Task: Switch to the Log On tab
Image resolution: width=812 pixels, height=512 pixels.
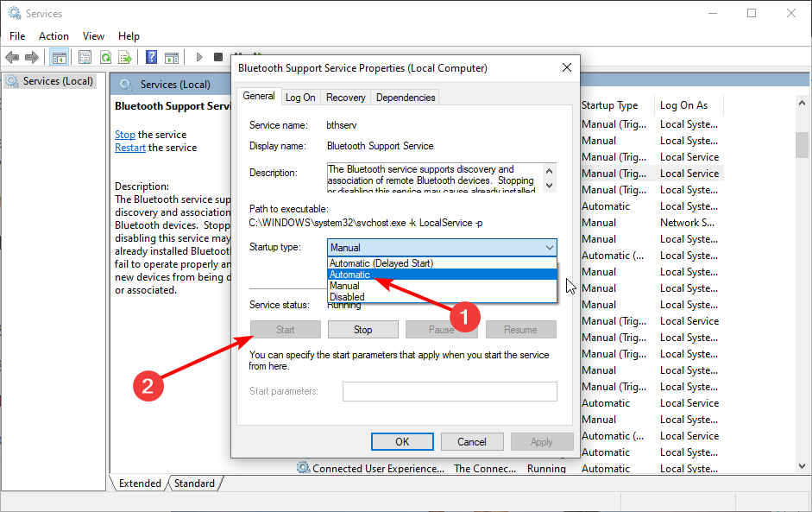Action: pos(300,98)
